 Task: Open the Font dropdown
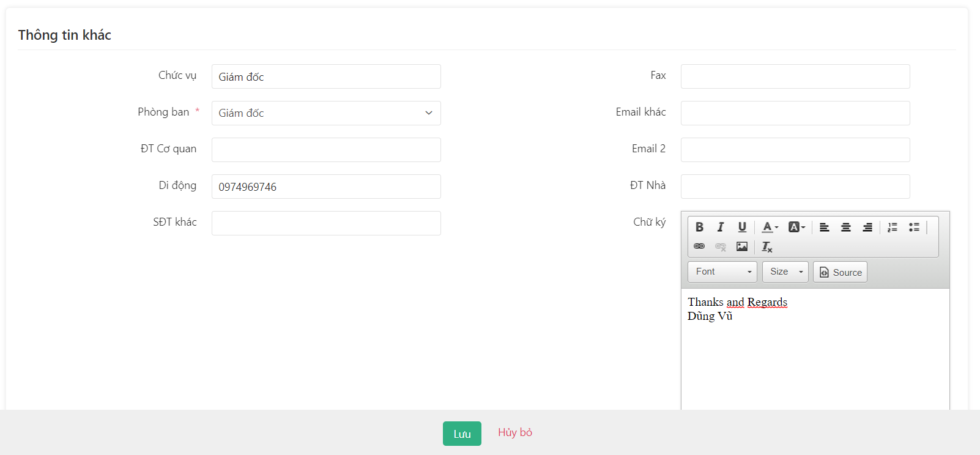pos(722,272)
